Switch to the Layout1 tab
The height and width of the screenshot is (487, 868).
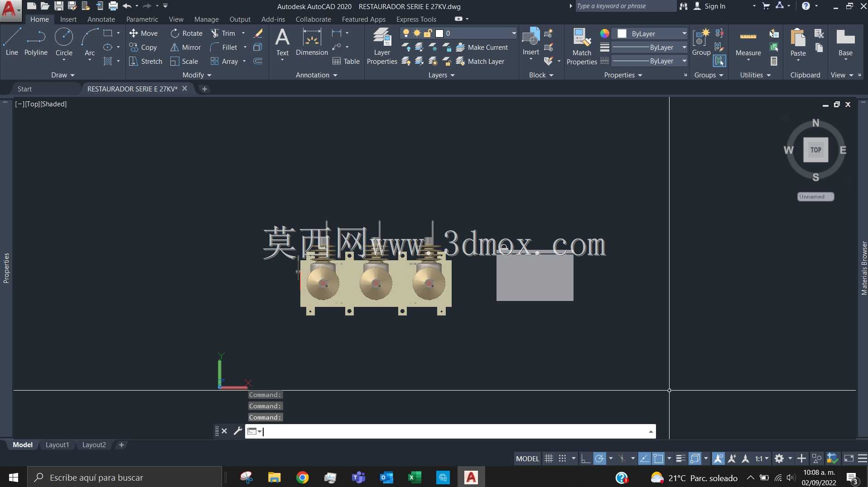pos(58,444)
